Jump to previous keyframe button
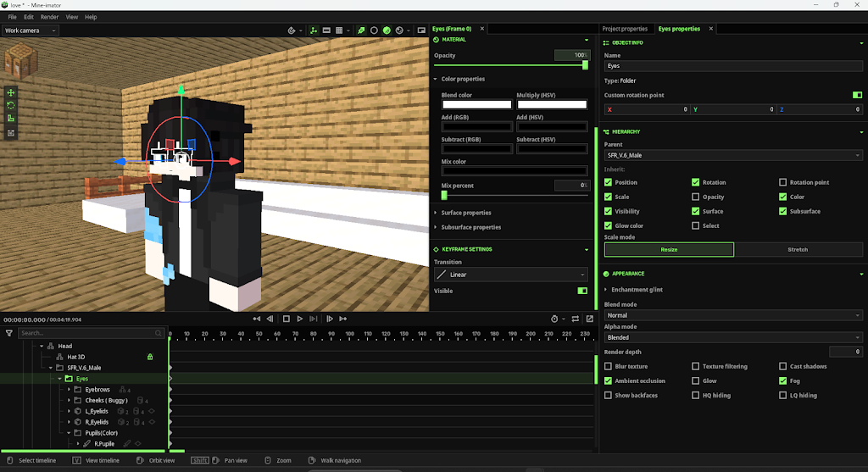This screenshot has width=868, height=472. (x=256, y=319)
